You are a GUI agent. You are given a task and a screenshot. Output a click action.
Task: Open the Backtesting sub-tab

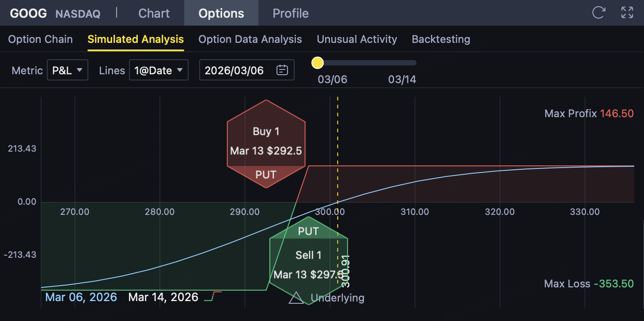click(441, 39)
